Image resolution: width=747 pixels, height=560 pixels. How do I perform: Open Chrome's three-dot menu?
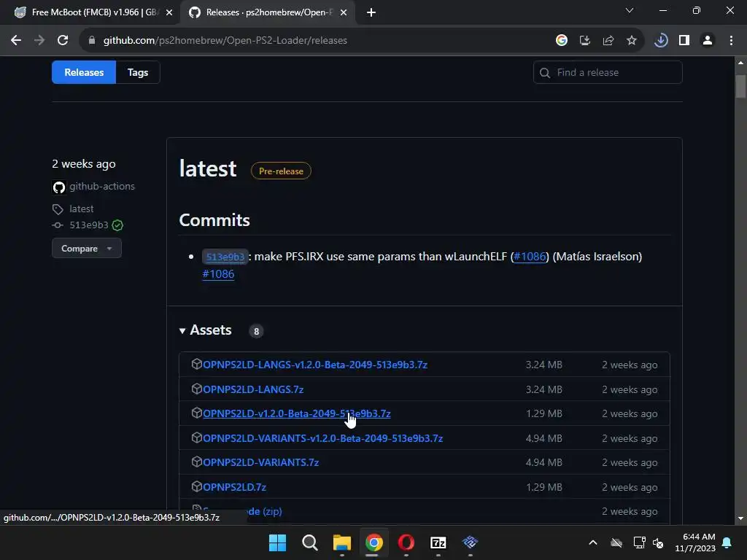point(731,41)
